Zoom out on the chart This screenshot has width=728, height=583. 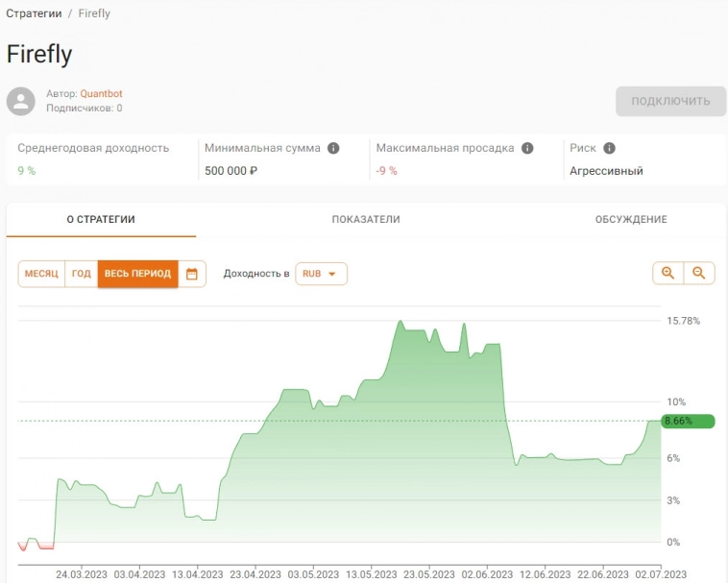[x=699, y=273]
